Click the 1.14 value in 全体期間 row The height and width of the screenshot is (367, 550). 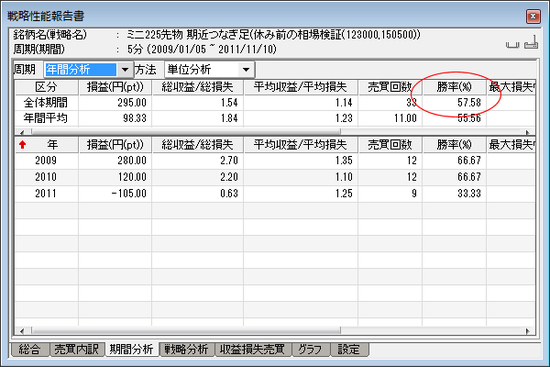[344, 102]
